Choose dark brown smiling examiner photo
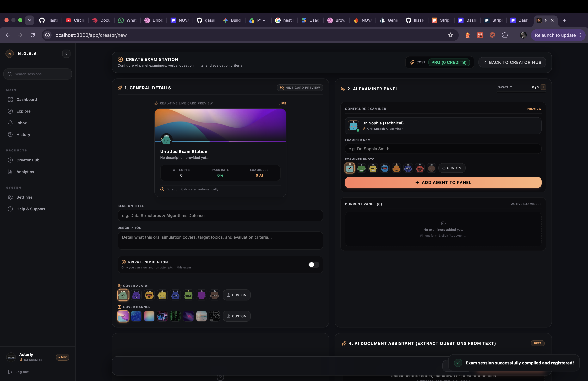Viewport: 588px width, 381px height. pos(432,168)
